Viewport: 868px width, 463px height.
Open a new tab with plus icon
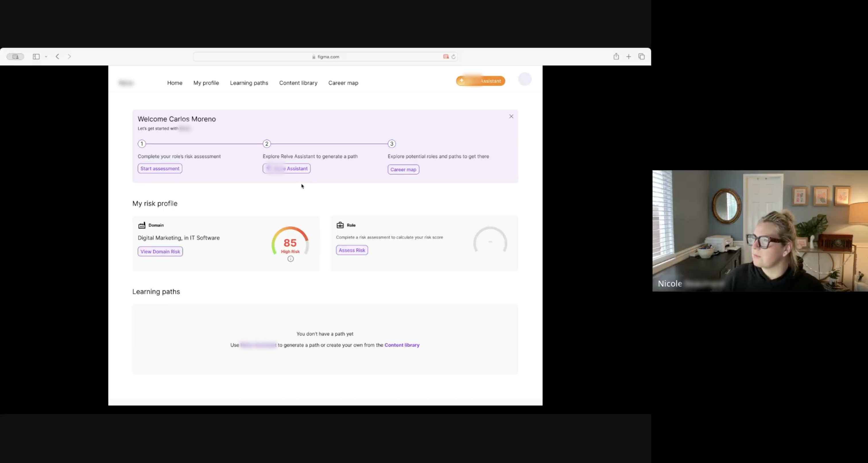(x=628, y=57)
